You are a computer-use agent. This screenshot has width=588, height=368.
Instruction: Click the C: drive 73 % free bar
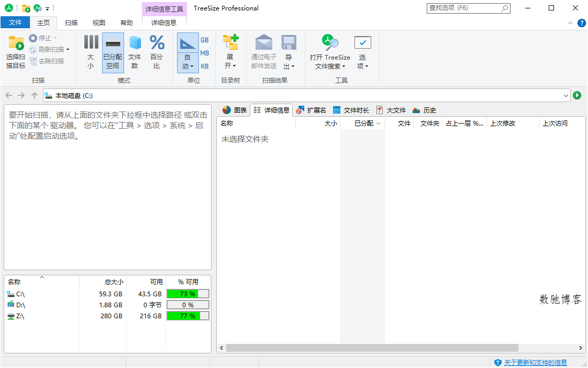[188, 294]
